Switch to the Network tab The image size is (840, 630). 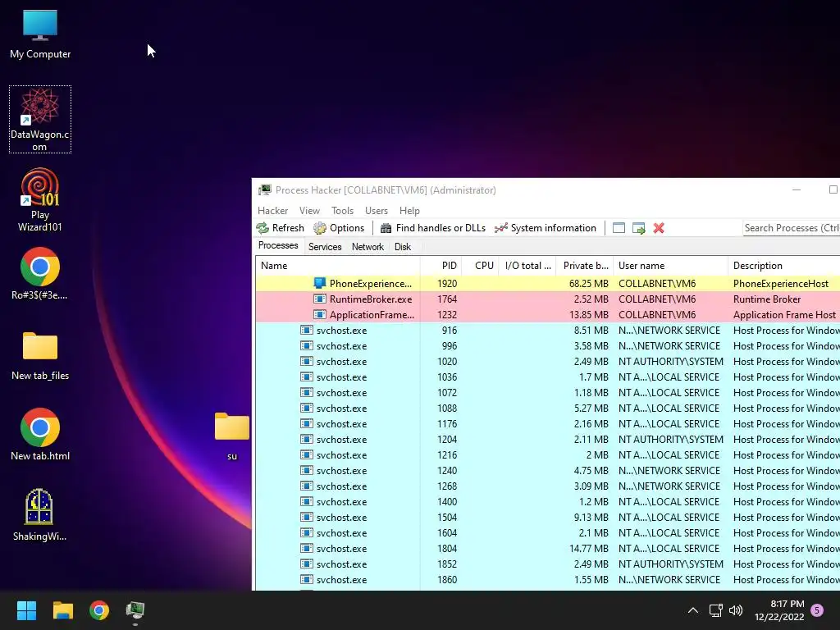tap(367, 246)
